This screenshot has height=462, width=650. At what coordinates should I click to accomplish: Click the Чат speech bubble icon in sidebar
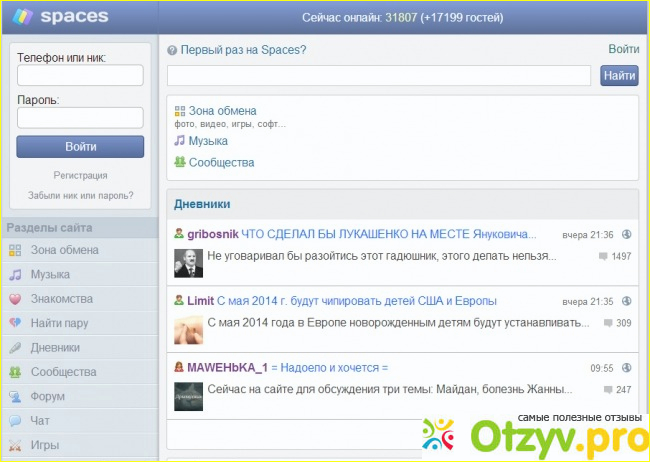pos(15,421)
